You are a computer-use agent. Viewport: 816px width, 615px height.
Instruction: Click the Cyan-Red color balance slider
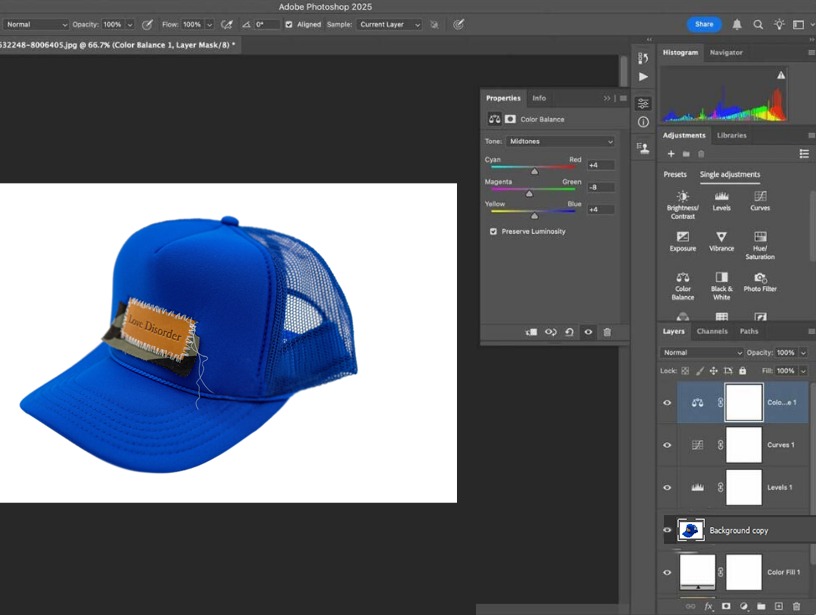[534, 168]
